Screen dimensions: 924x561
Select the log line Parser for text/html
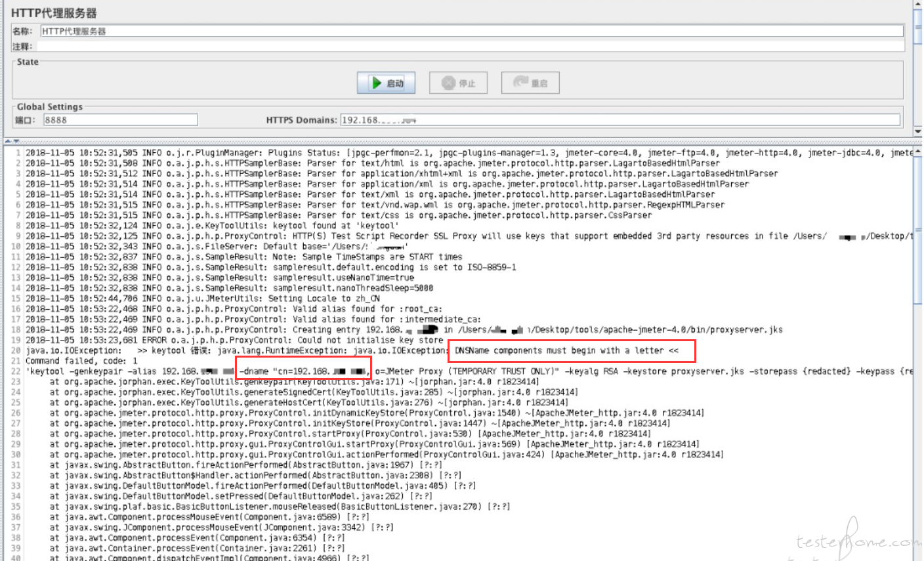[x=373, y=163]
